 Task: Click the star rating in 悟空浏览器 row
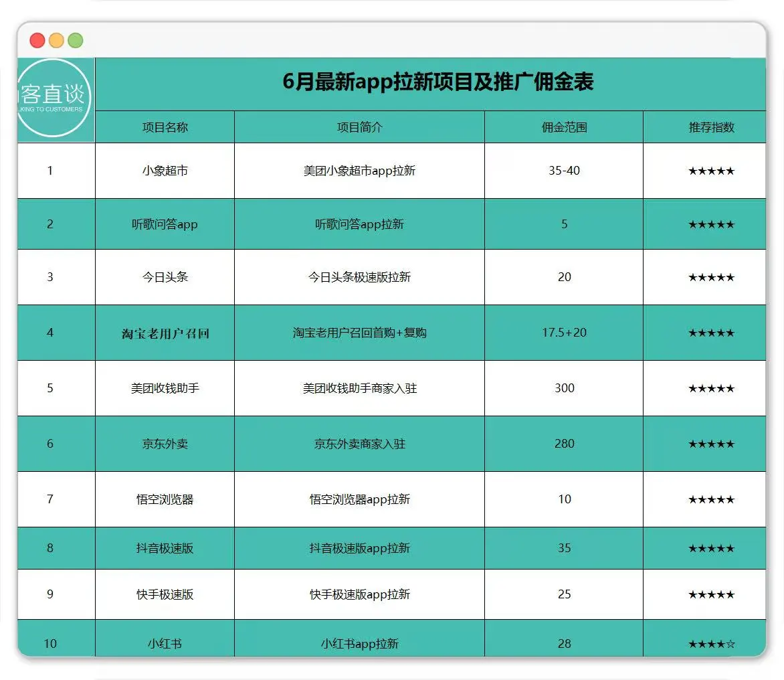712,500
